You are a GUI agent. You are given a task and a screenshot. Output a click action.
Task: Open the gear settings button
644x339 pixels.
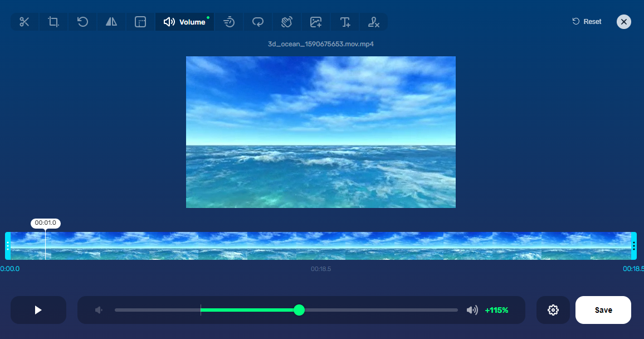(x=553, y=310)
